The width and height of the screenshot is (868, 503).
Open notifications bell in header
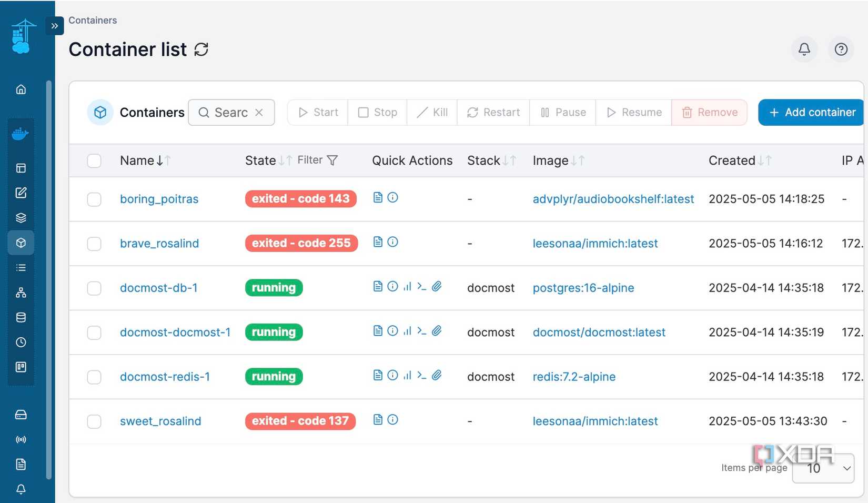(804, 49)
